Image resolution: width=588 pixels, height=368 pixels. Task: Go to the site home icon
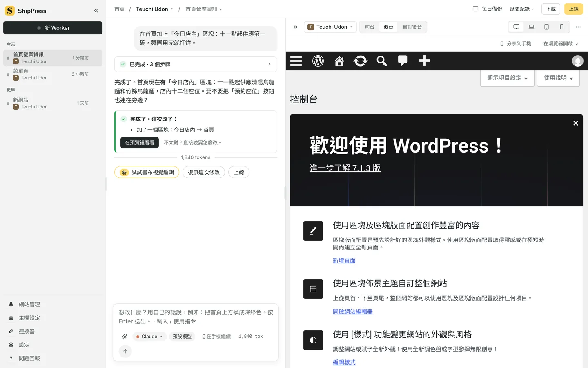[339, 61]
